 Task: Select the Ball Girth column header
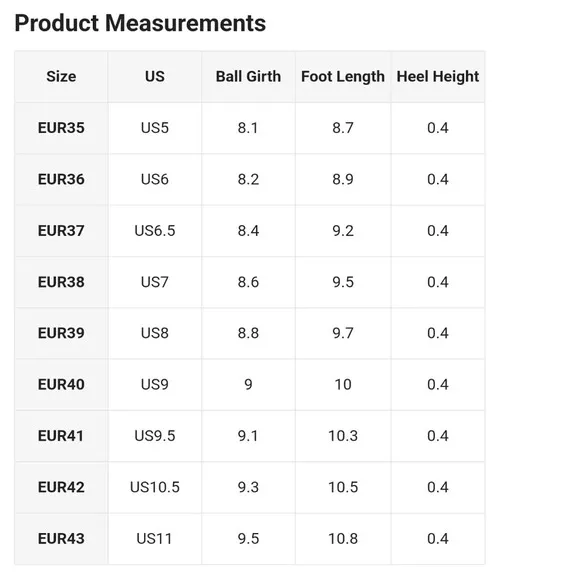(248, 77)
